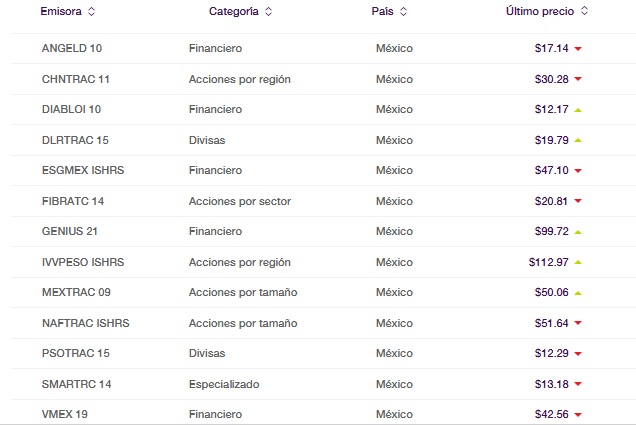Click the red down arrow beside $51.64
636x425 pixels.
pyautogui.click(x=578, y=323)
